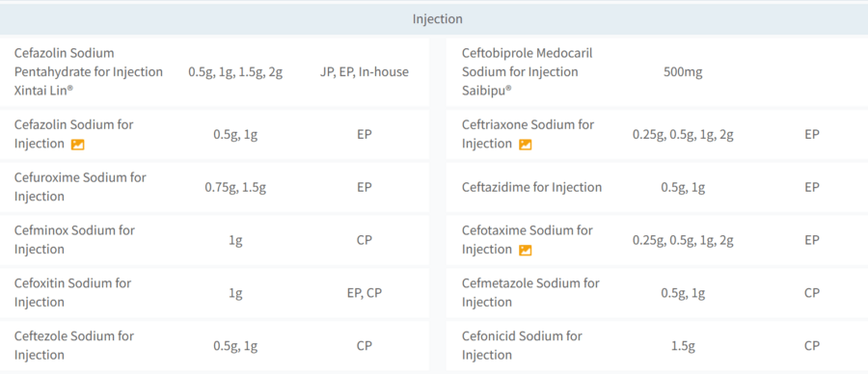Select 0.5g, 1g, 1.5g, 2g specification cell

point(235,72)
